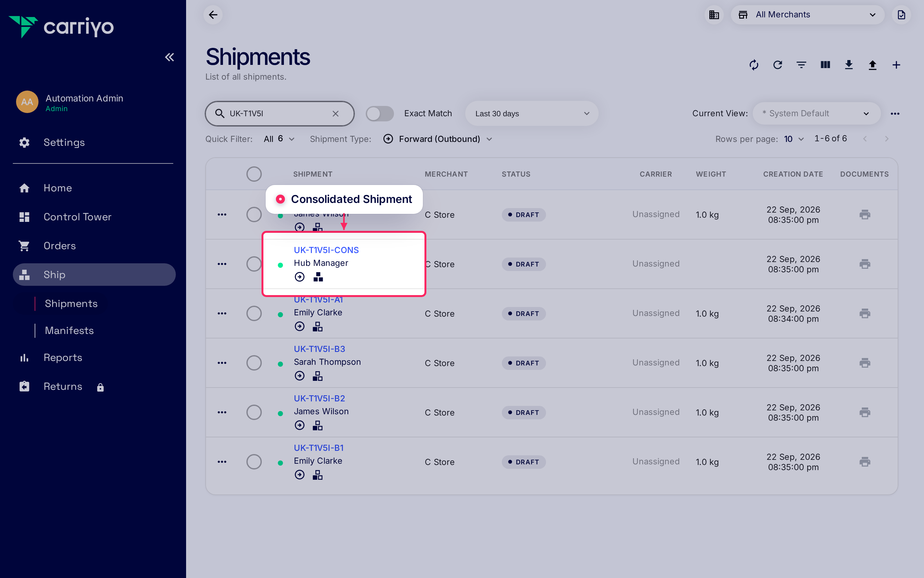This screenshot has height=578, width=924.
Task: Open the UK-T1V5I-B2 shipment link
Action: 319,398
